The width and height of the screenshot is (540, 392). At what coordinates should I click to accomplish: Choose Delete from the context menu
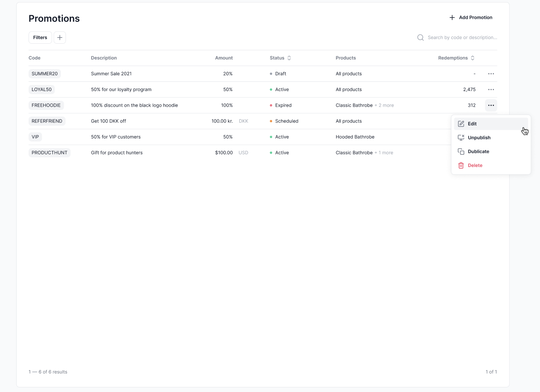[491, 165]
